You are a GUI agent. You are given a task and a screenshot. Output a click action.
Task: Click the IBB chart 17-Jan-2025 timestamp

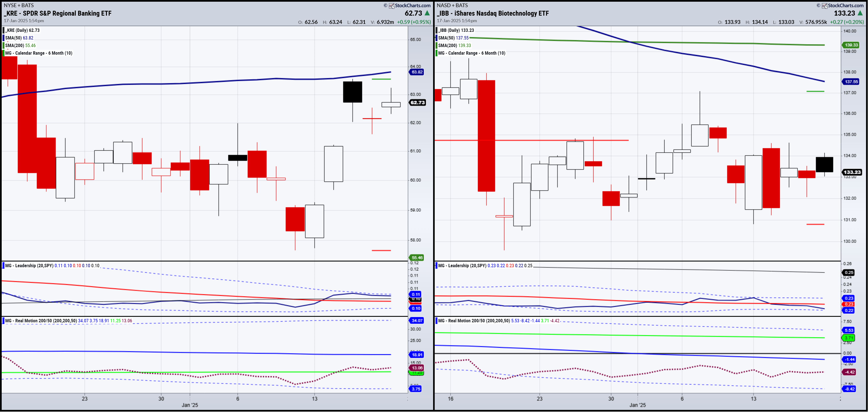coord(457,21)
